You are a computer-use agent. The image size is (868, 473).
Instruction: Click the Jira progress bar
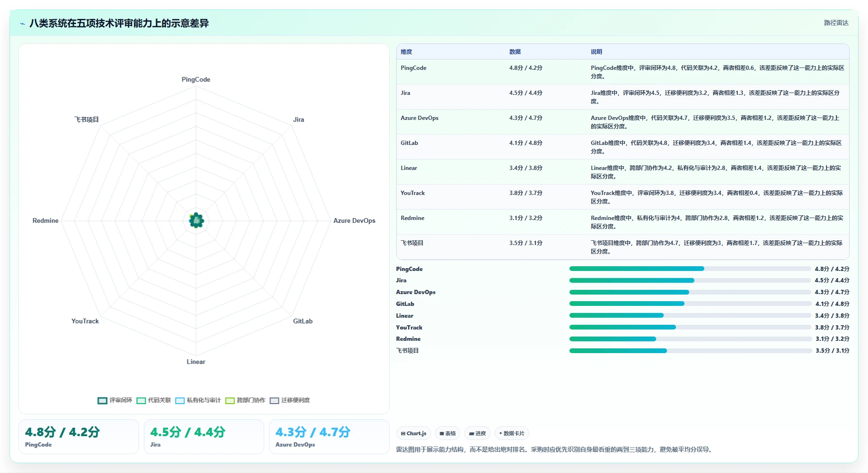pos(690,280)
